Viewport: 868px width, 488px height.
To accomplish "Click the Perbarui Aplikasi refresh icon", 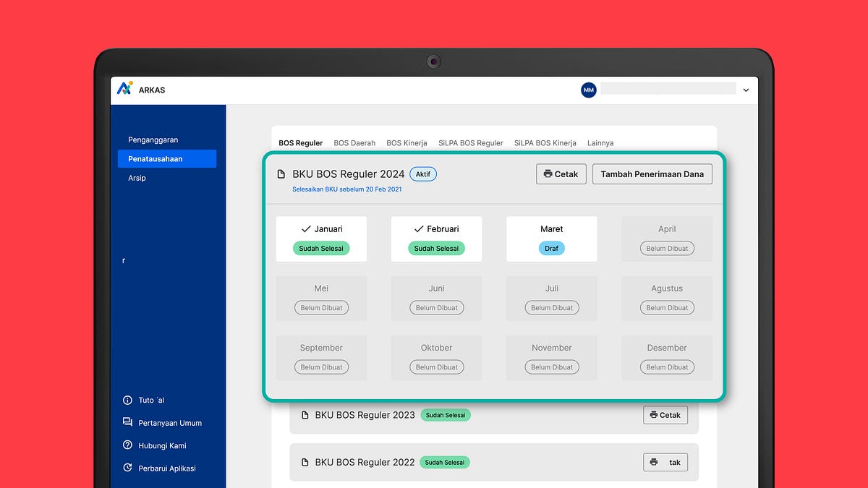I will click(129, 468).
